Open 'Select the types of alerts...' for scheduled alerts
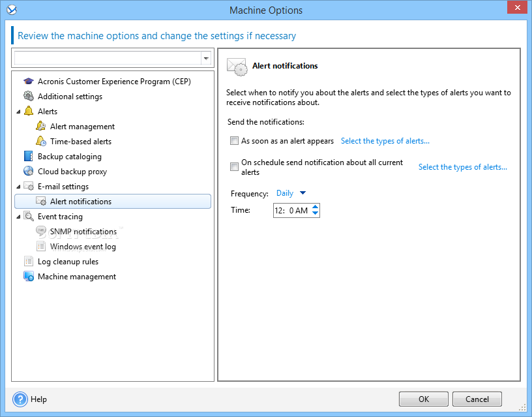The image size is (532, 417). 463,167
